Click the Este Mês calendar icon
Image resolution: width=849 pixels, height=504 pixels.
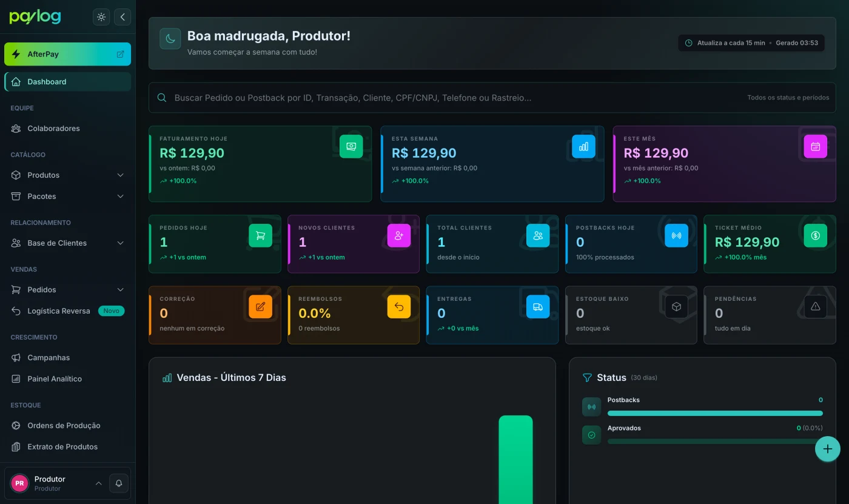click(815, 147)
